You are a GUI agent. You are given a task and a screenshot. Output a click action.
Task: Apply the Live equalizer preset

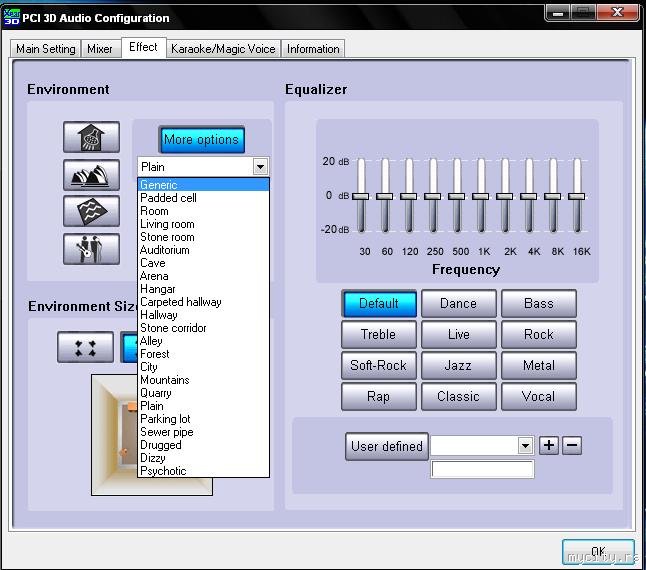459,334
